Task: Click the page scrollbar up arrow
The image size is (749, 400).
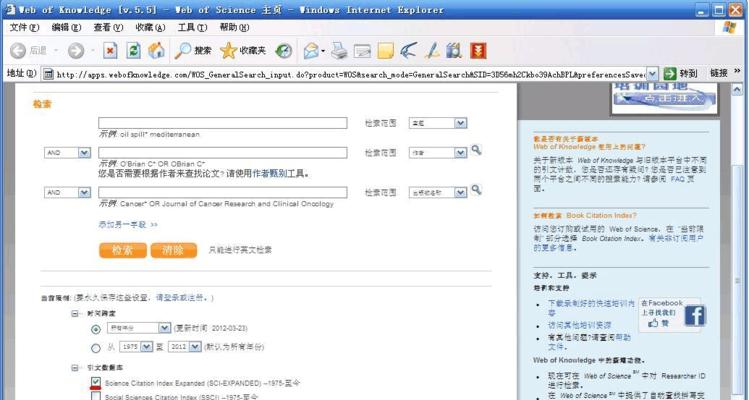Action: (738, 89)
